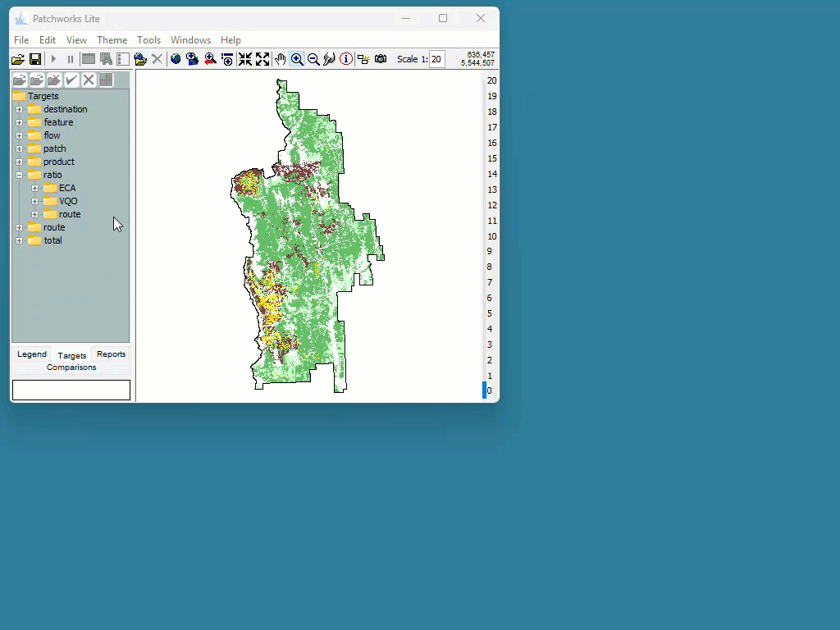Click first folder icon in Targets panel toolbar
This screenshot has height=630, width=840.
tap(20, 80)
